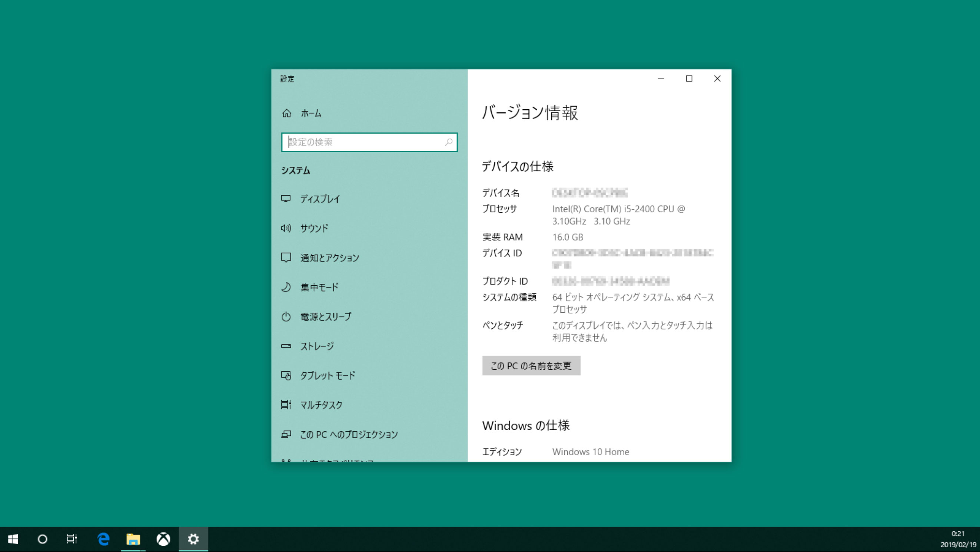Select マルチタスク in the sidebar
This screenshot has height=552, width=980.
point(322,405)
